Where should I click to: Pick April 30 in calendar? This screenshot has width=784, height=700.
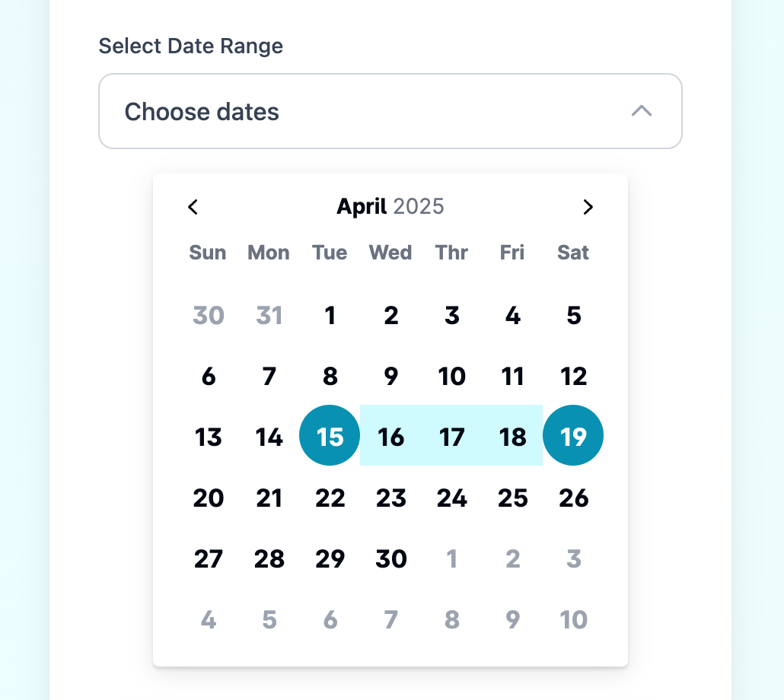390,558
